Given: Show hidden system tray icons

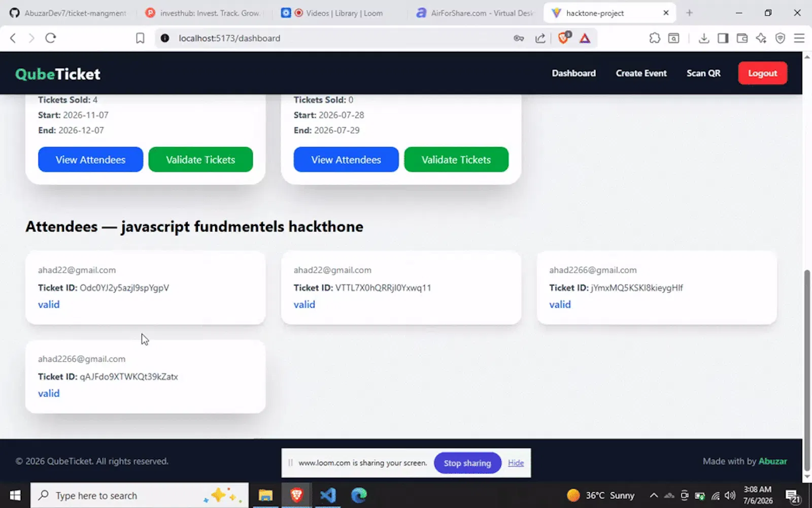Looking at the screenshot, I should [654, 495].
